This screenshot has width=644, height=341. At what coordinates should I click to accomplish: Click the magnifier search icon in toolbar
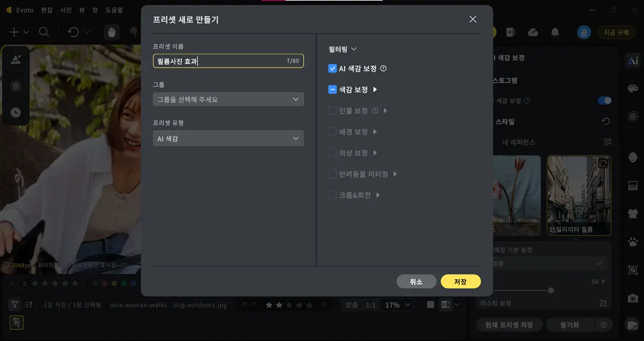(44, 32)
